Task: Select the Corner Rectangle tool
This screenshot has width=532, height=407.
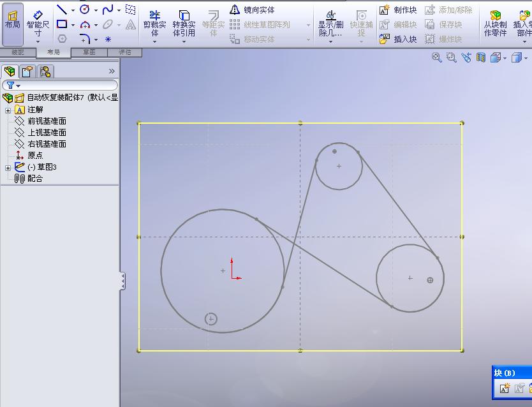Action: tap(62, 24)
